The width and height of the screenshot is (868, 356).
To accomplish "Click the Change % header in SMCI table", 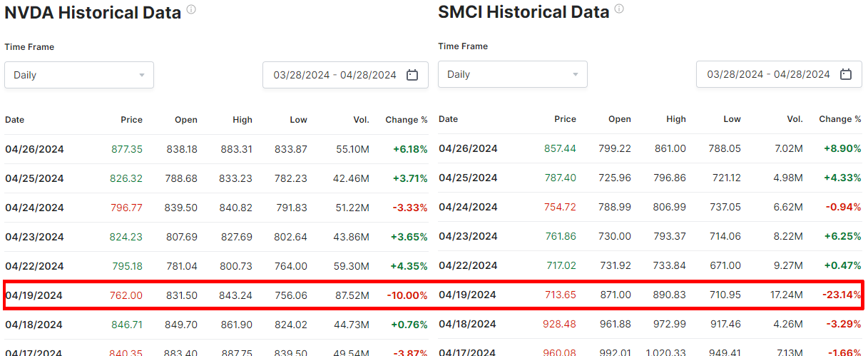I will (840, 119).
